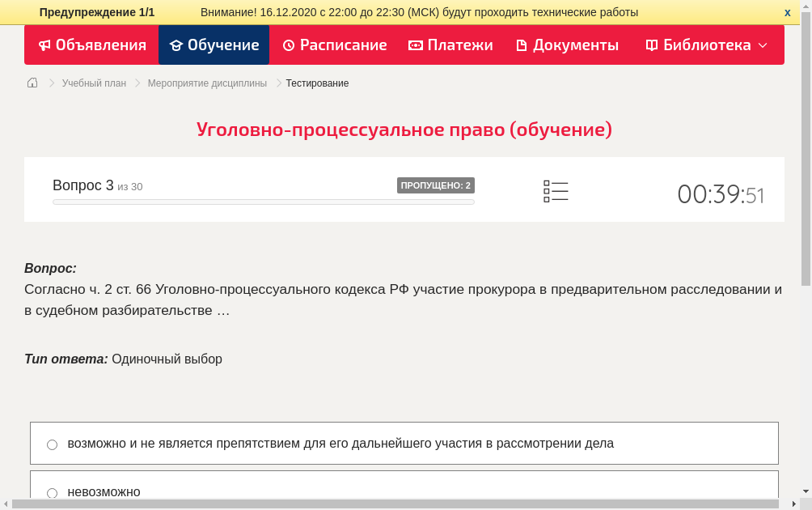Select the answer starting with 'возможно и не является'
The width and height of the screenshot is (812, 510).
pyautogui.click(x=53, y=444)
